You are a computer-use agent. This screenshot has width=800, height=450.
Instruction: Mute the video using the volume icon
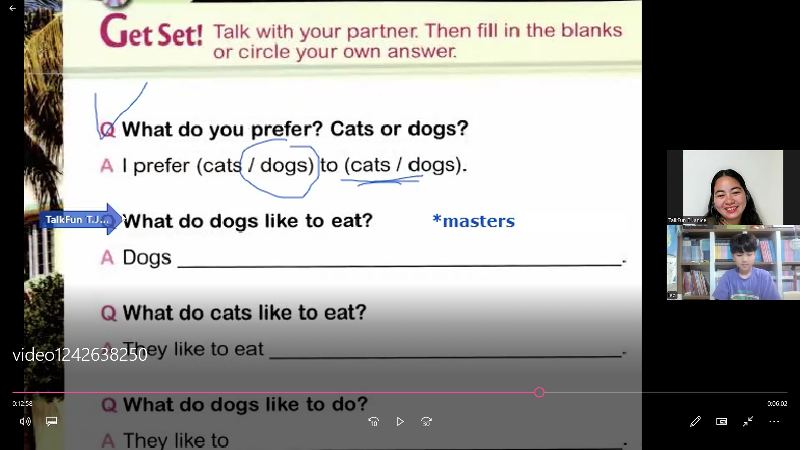click(x=25, y=421)
